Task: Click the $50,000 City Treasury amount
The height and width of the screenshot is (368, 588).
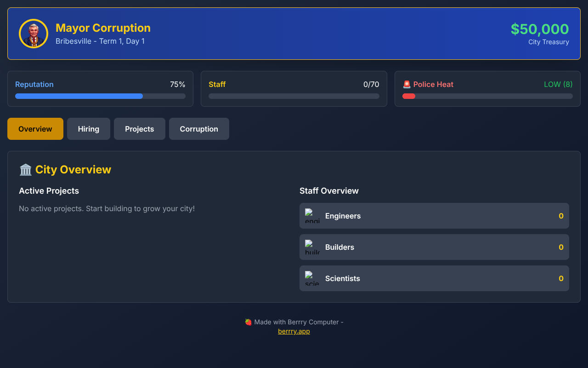Action: coord(540,29)
